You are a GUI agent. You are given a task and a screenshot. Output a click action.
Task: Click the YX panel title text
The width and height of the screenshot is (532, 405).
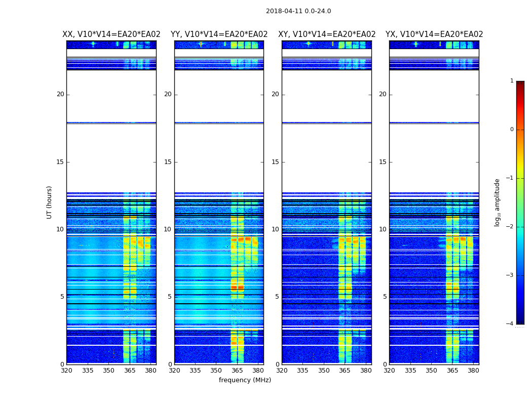434,34
